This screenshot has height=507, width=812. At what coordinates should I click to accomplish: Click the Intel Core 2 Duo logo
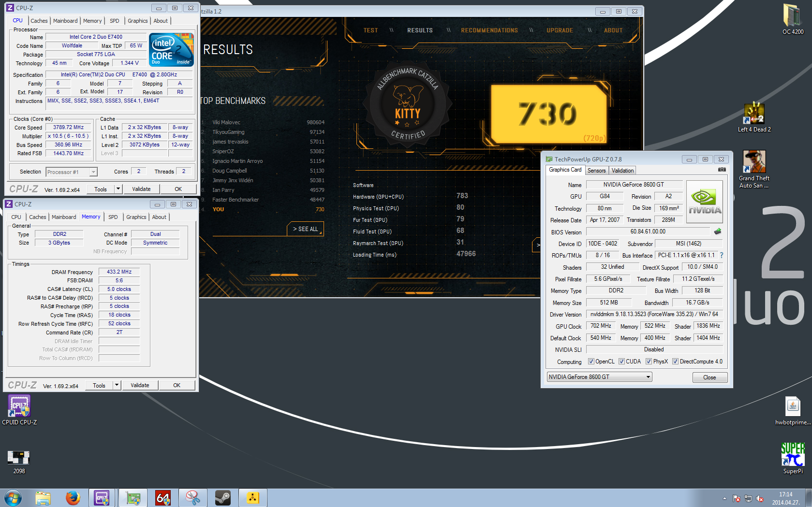171,49
